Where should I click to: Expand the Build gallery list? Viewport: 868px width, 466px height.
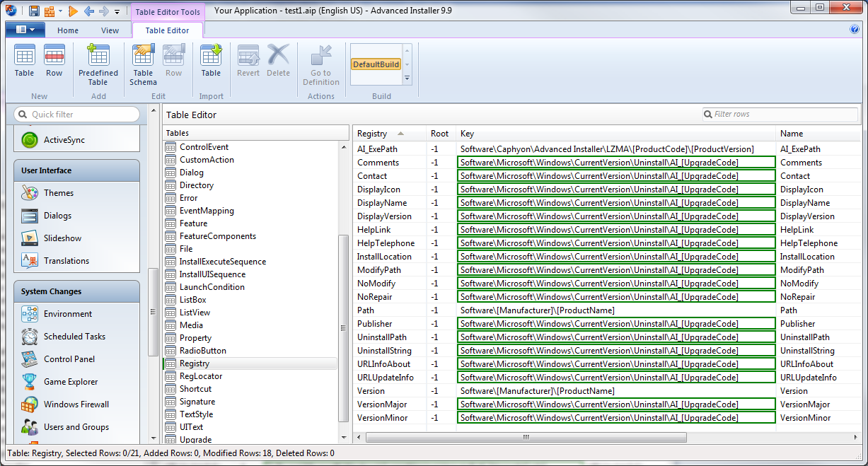[407, 78]
